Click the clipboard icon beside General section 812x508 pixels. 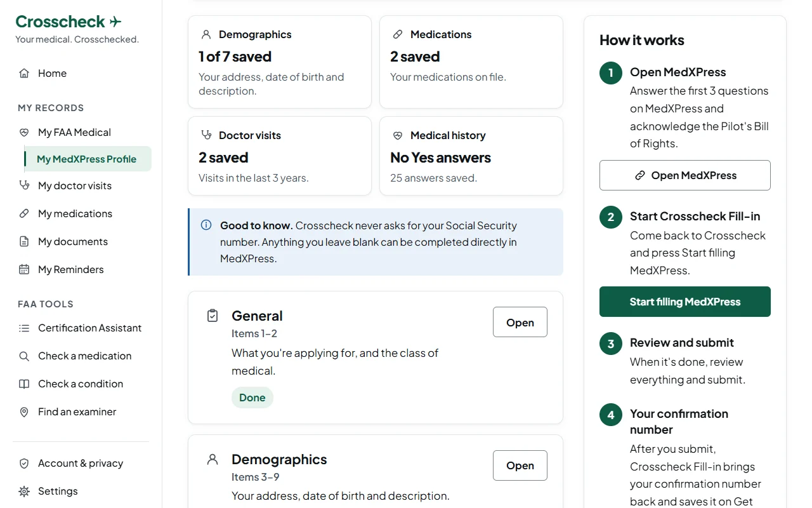[x=213, y=316]
